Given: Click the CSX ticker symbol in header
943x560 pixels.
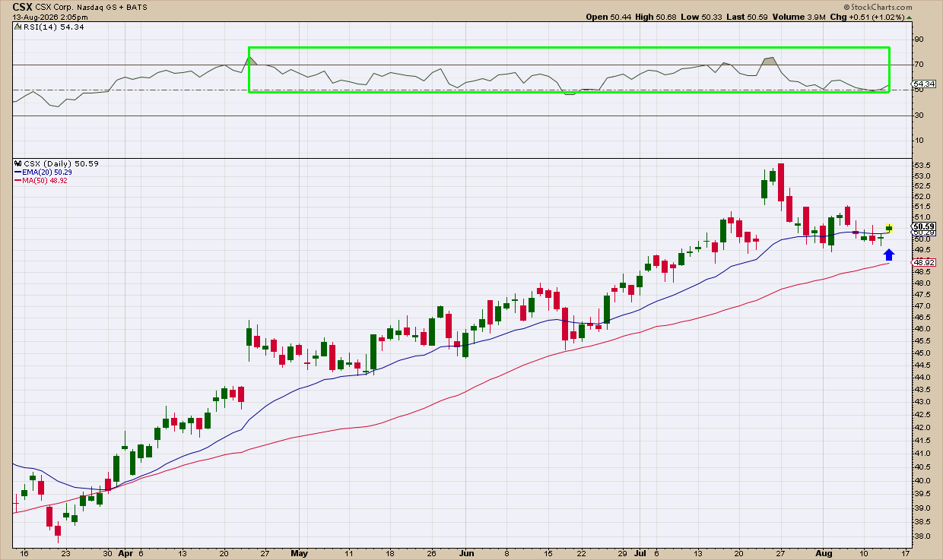Looking at the screenshot, I should (x=21, y=6).
